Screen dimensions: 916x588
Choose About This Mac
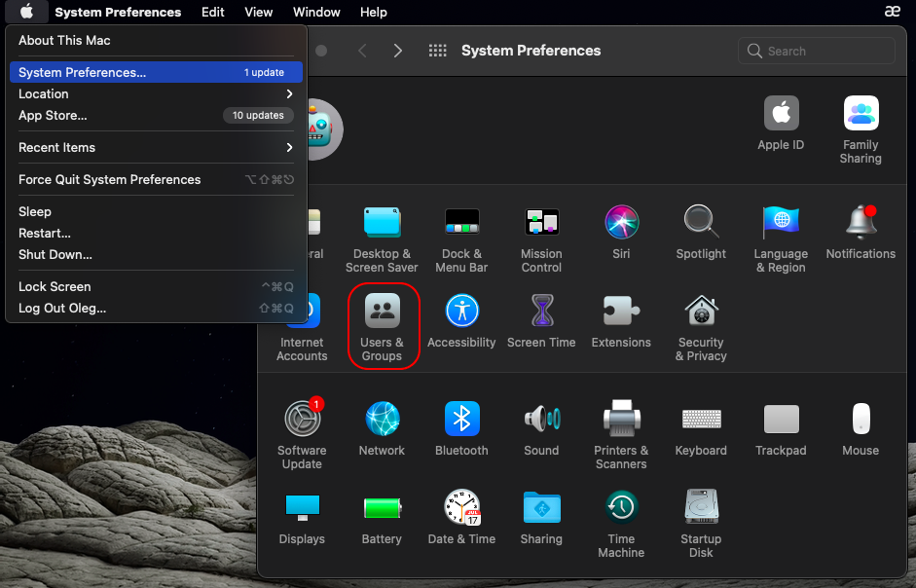156,40
